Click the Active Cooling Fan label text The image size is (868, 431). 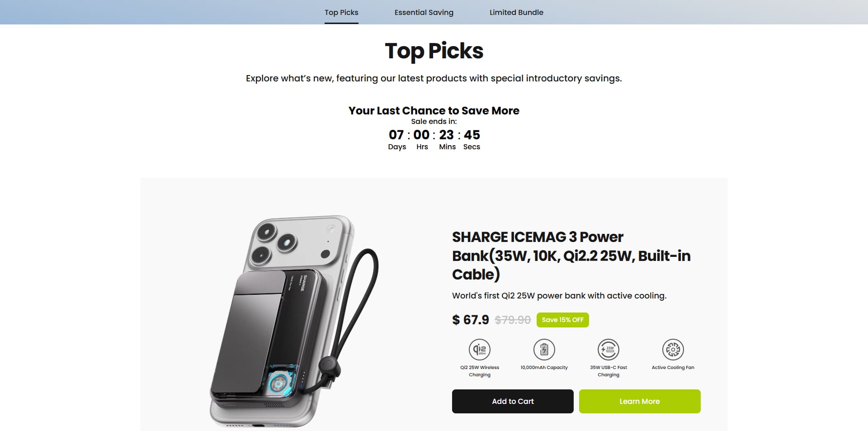click(673, 367)
